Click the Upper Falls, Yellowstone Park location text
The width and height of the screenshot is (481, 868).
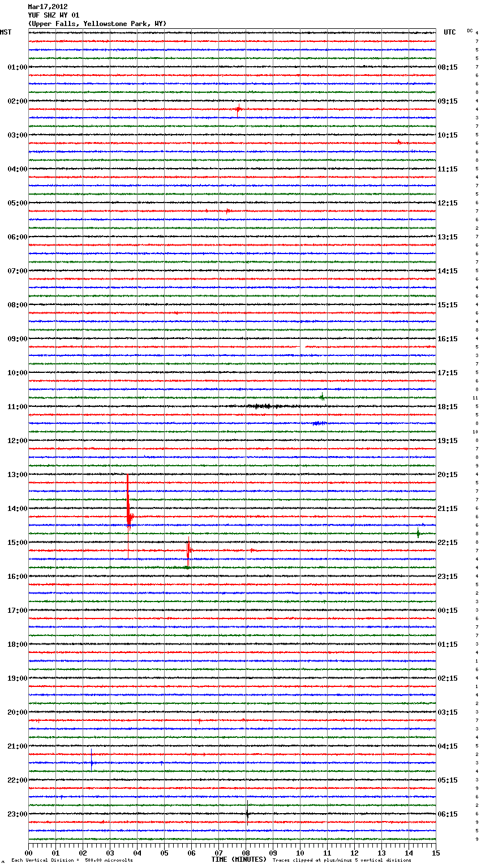[97, 24]
